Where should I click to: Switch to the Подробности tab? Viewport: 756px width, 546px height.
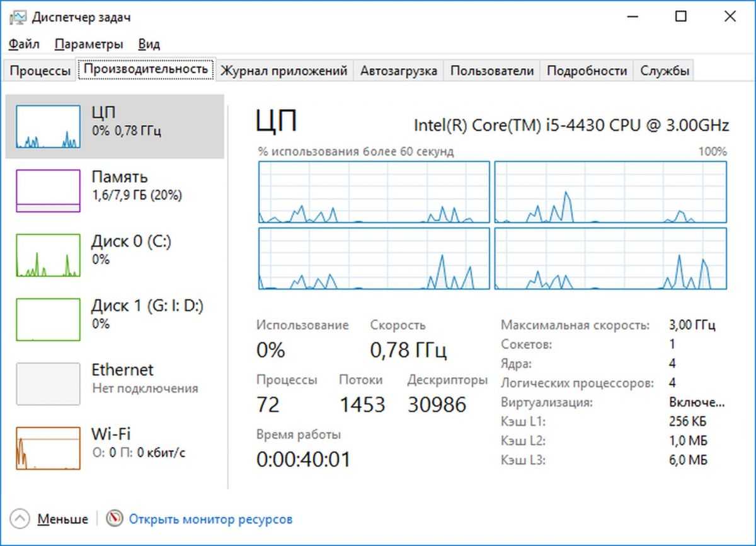point(587,71)
